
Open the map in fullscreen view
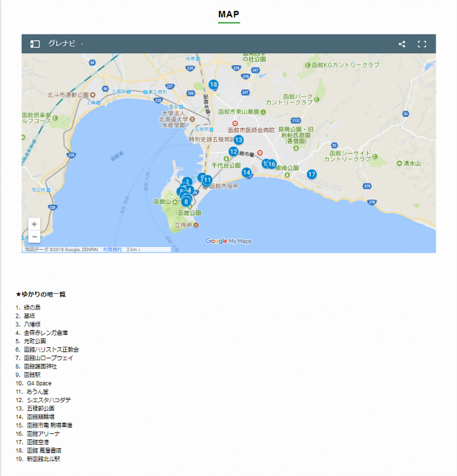(x=422, y=44)
